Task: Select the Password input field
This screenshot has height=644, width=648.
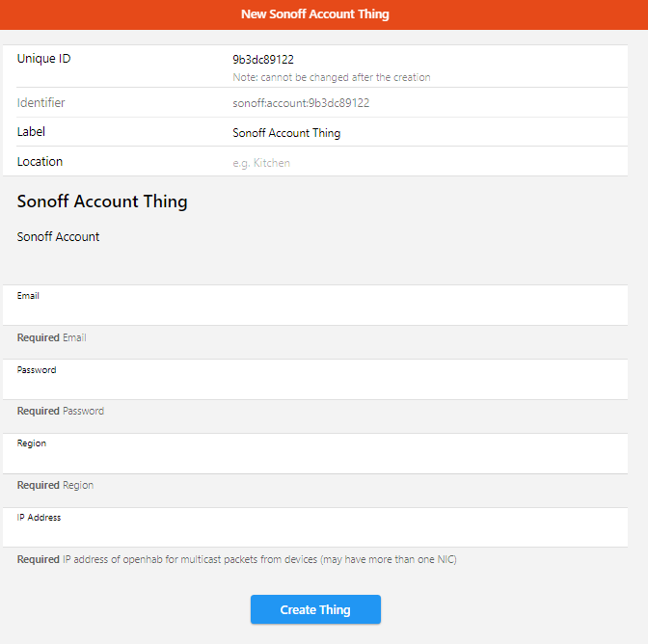Action: (315, 387)
